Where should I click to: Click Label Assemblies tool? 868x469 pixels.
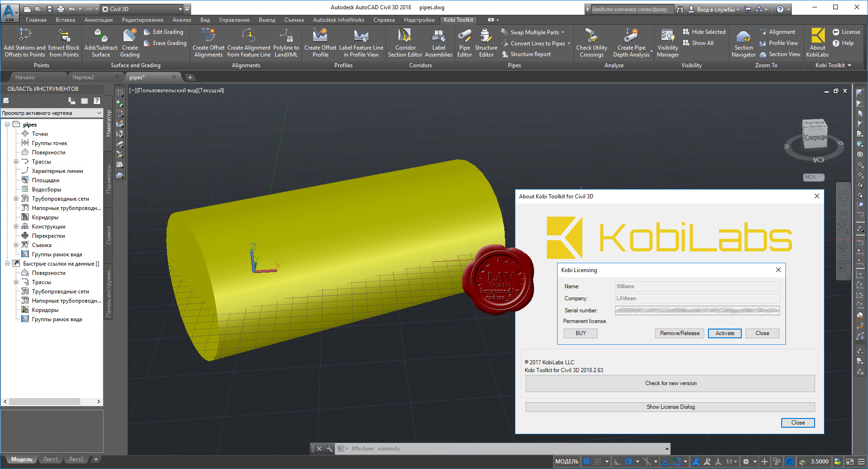coord(438,42)
